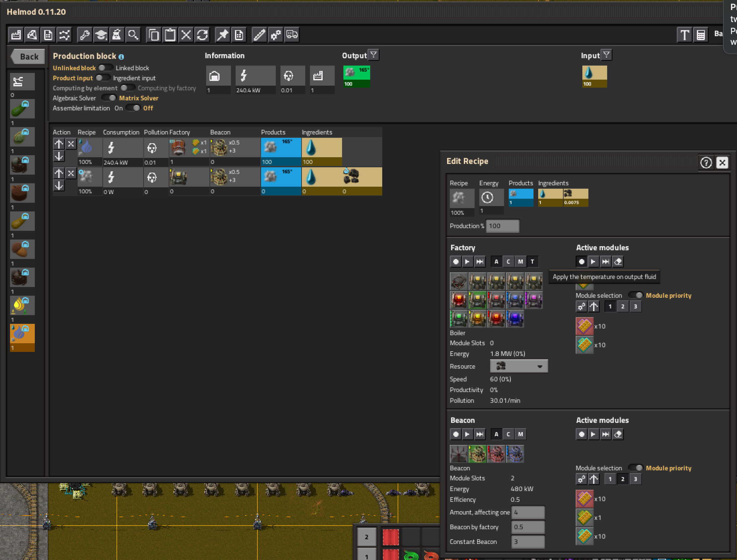Click the wrench preferences icon

pos(85,35)
